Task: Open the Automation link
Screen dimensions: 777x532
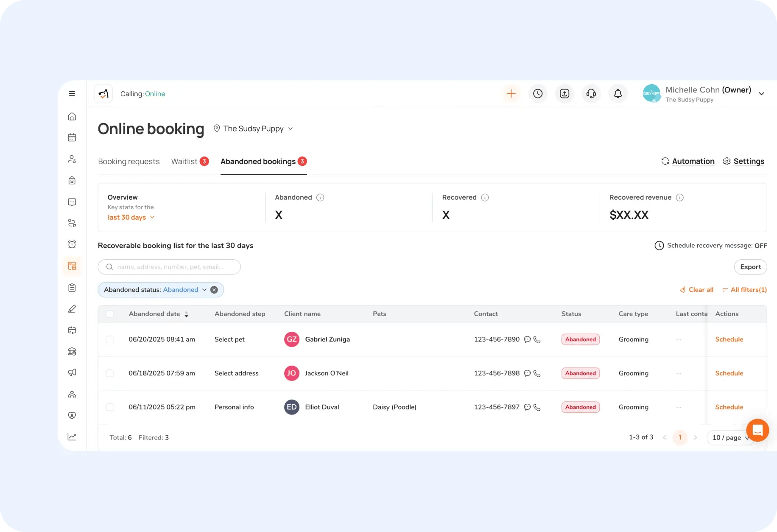Action: (688, 161)
